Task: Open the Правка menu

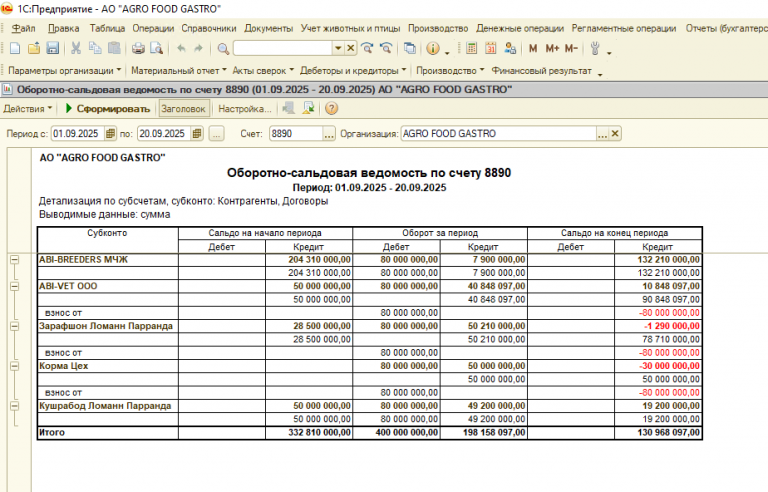Action: pyautogui.click(x=64, y=28)
